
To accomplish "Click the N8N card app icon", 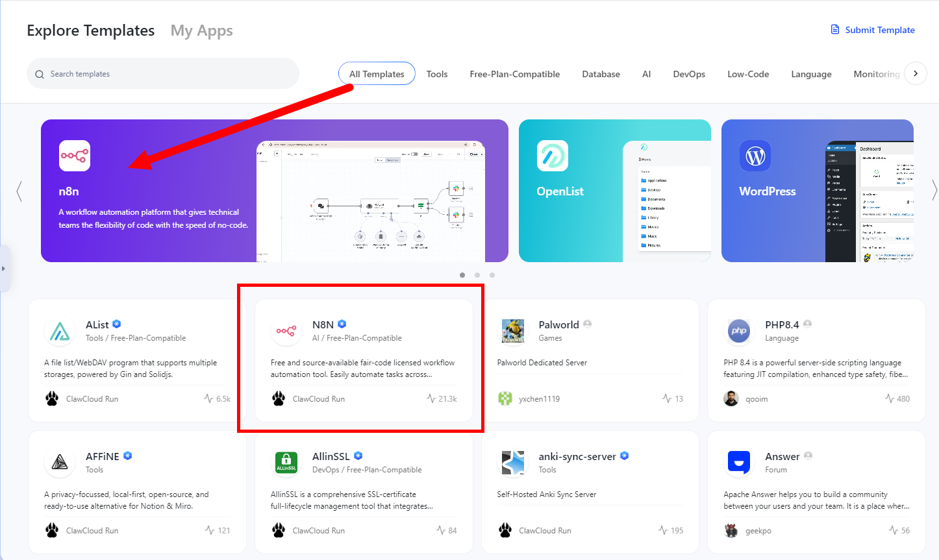I will [286, 331].
